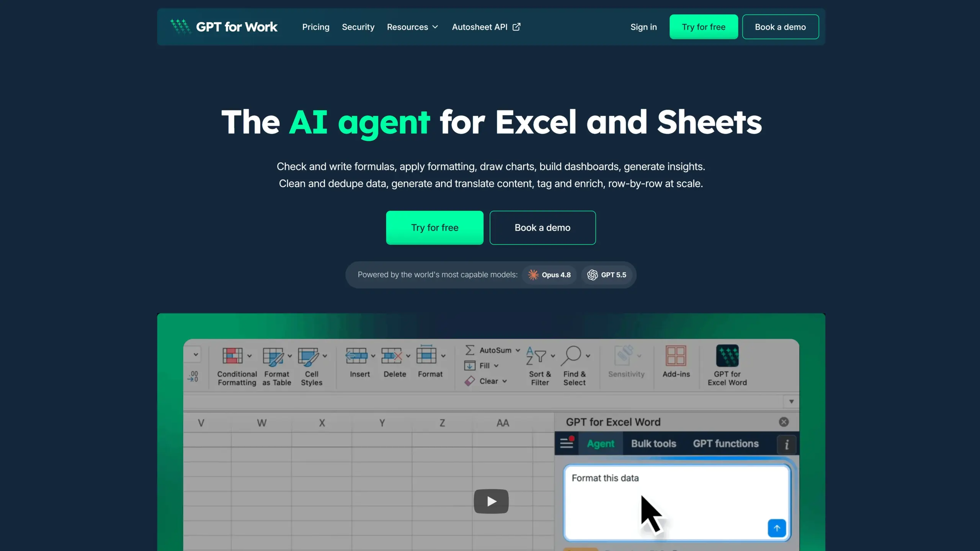
Task: Click Try for free in the navbar
Action: click(703, 27)
